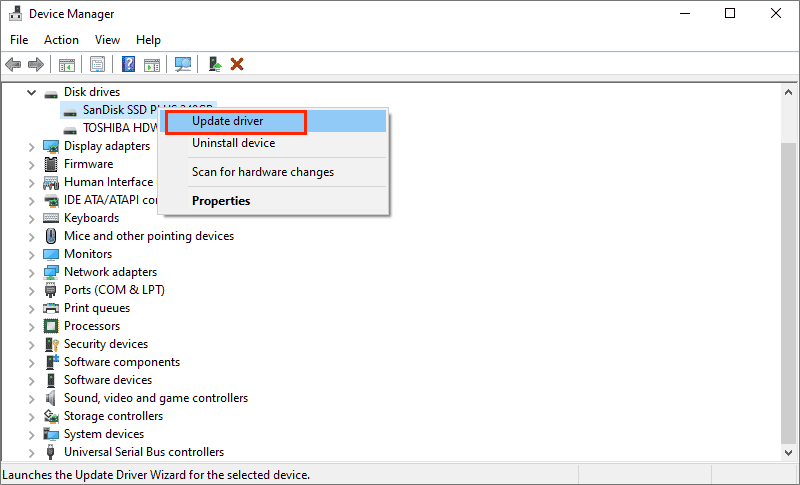
Task: Open the Action menu
Action: [61, 40]
